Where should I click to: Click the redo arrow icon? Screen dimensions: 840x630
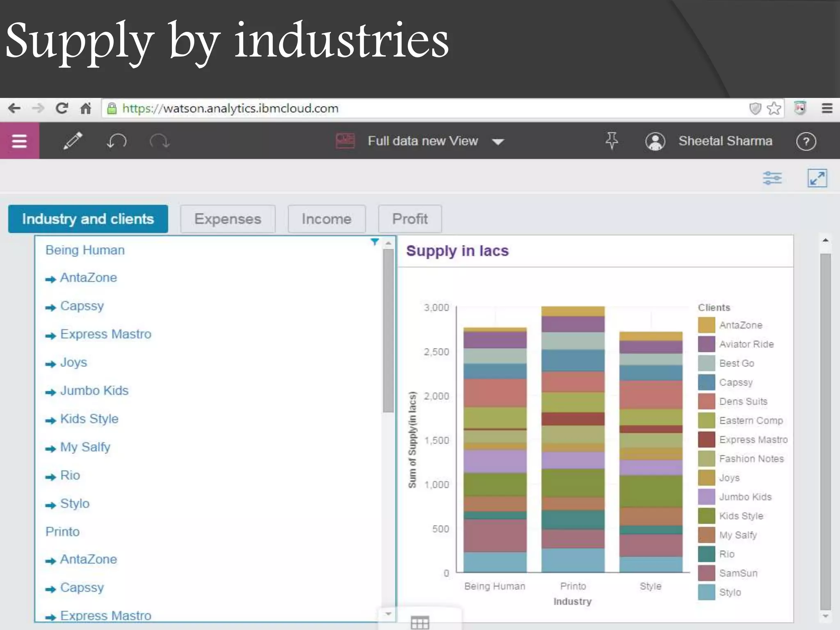[160, 141]
